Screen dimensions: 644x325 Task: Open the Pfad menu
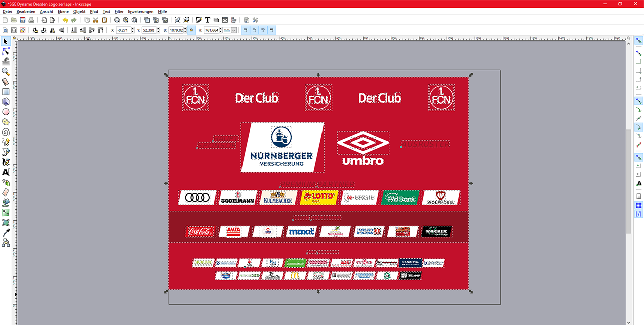(94, 11)
